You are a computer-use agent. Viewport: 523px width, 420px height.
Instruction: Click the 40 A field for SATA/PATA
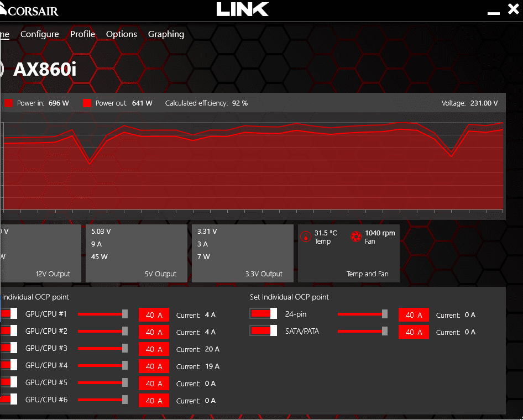pos(414,332)
